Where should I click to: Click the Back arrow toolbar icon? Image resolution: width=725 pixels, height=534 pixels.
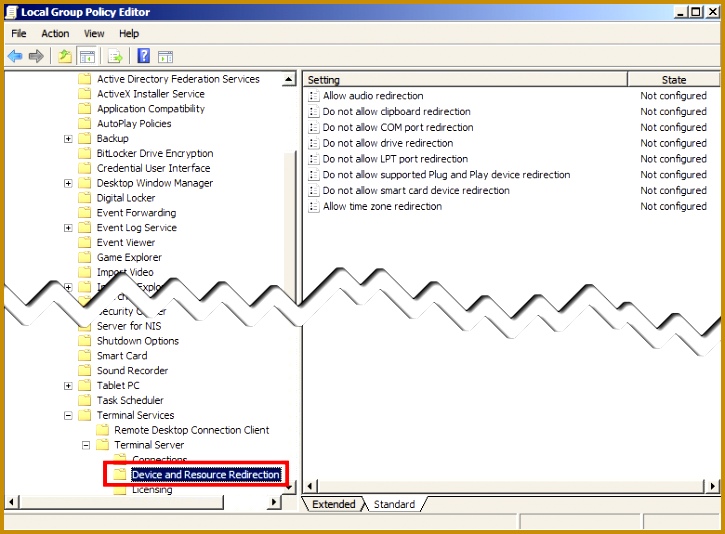pyautogui.click(x=15, y=56)
